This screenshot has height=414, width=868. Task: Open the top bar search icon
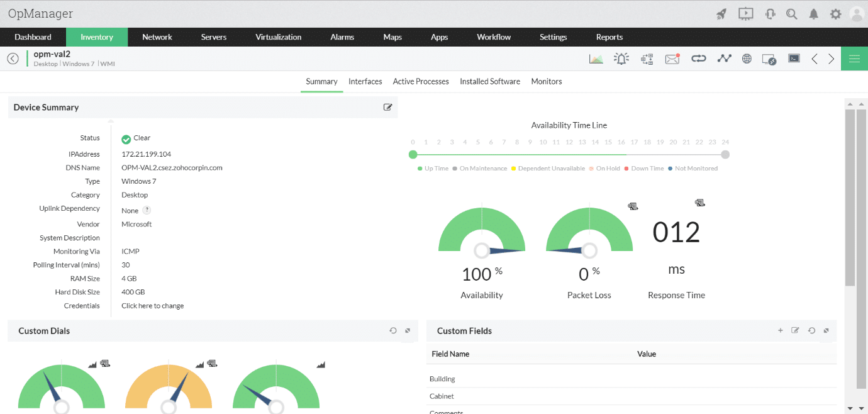(x=791, y=13)
